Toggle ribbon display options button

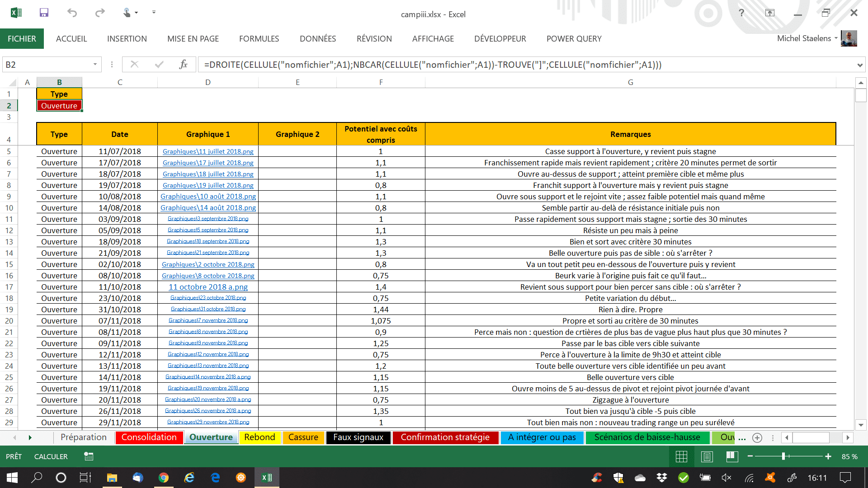(770, 13)
